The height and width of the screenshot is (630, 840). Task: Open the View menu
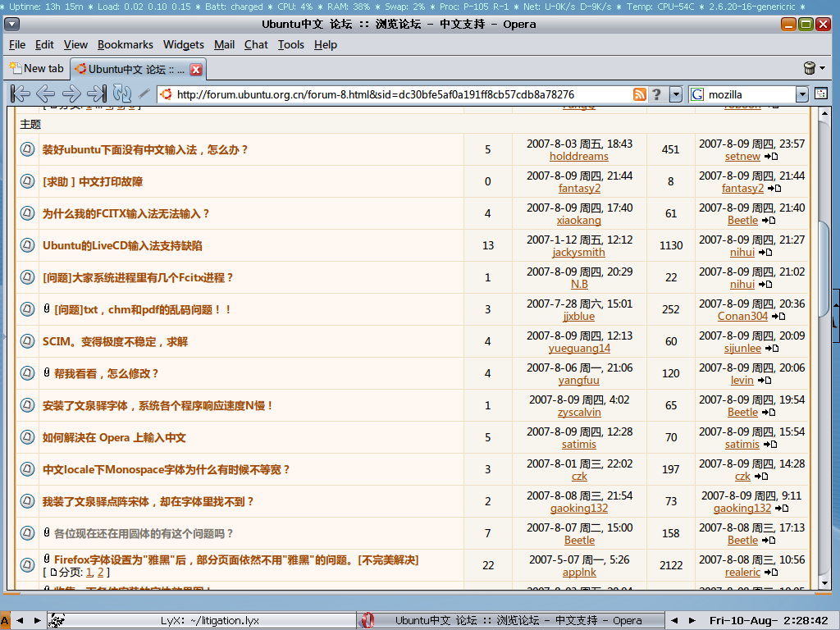click(75, 44)
